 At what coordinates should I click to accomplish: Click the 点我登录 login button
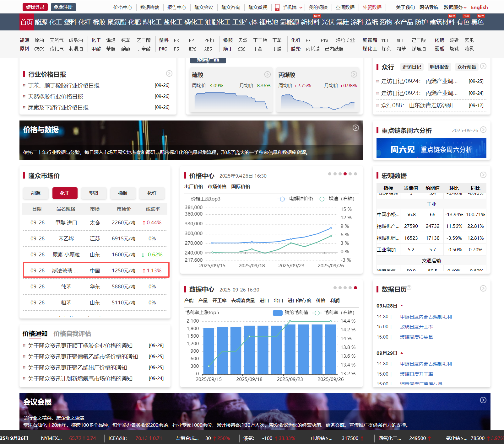35,7
